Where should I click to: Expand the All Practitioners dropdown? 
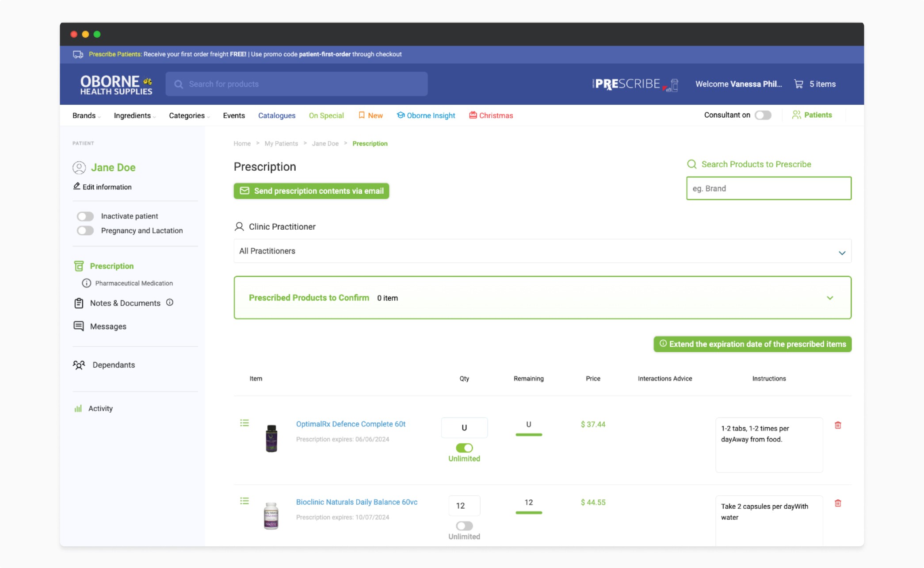pos(842,251)
